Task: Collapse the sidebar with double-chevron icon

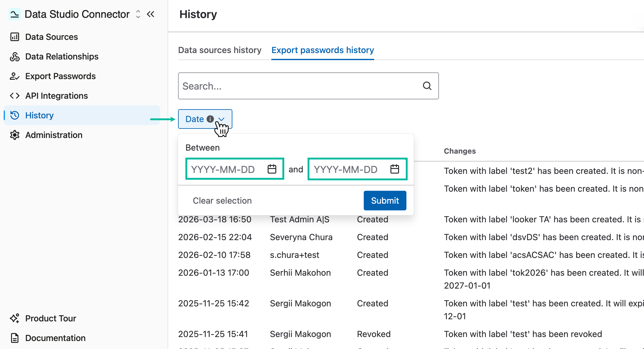Action: (151, 14)
